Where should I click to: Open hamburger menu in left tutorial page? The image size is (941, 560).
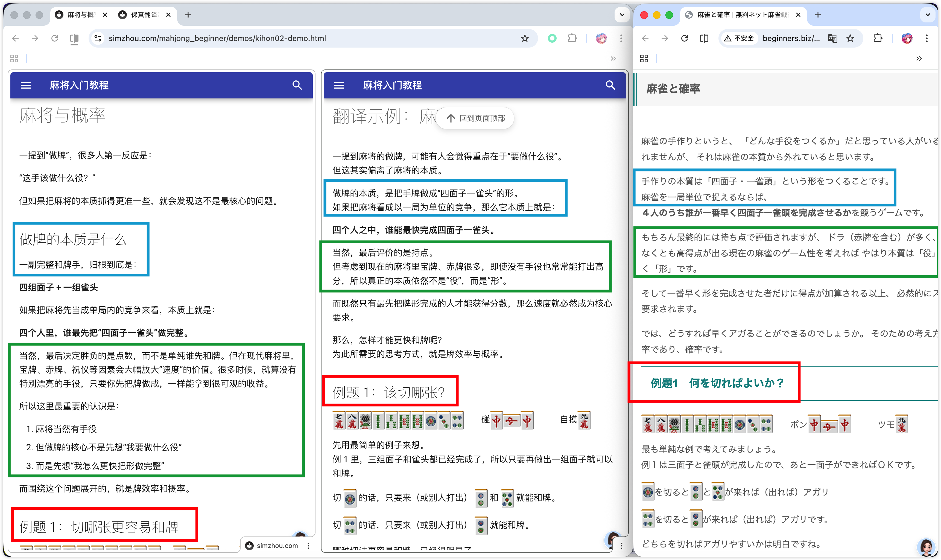[x=26, y=85]
